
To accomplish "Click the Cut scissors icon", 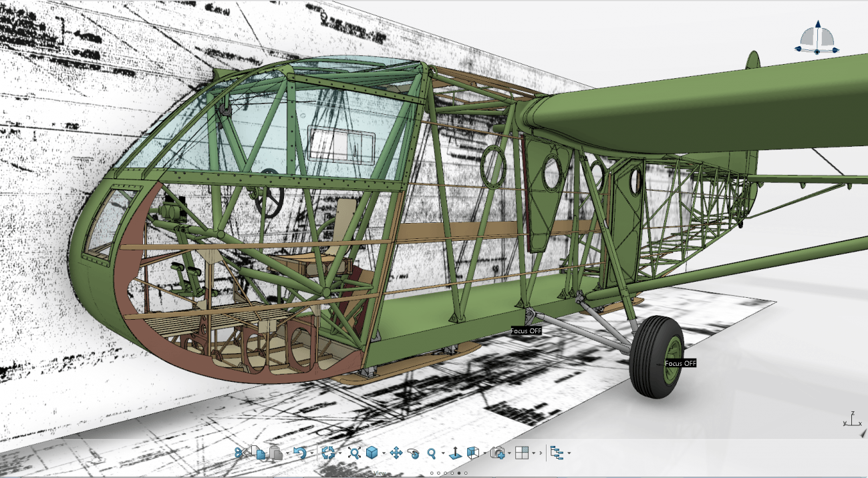I will pyautogui.click(x=240, y=453).
